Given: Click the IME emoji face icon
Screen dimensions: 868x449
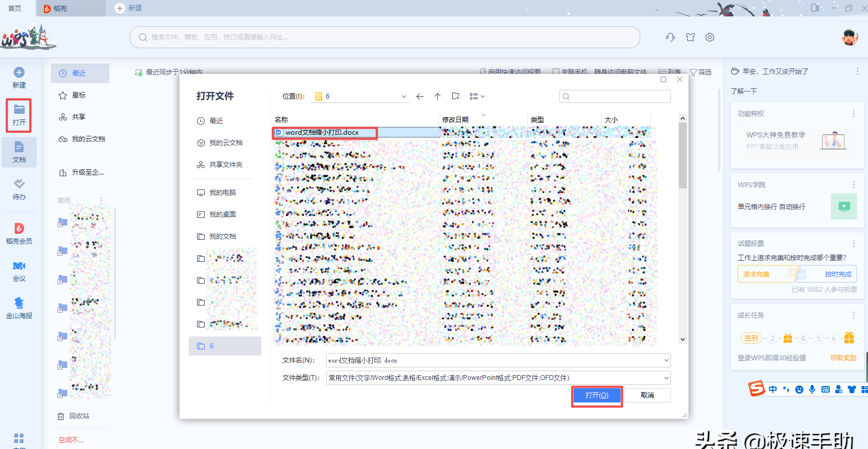Looking at the screenshot, I should point(799,389).
